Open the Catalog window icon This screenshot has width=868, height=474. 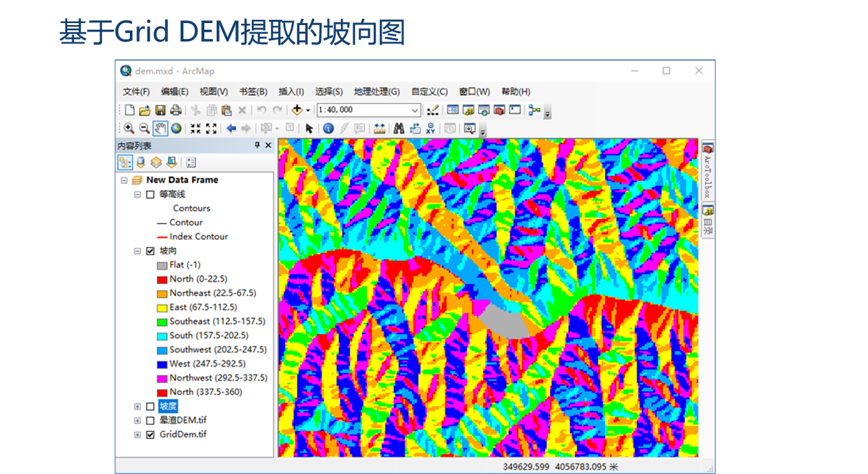[469, 110]
